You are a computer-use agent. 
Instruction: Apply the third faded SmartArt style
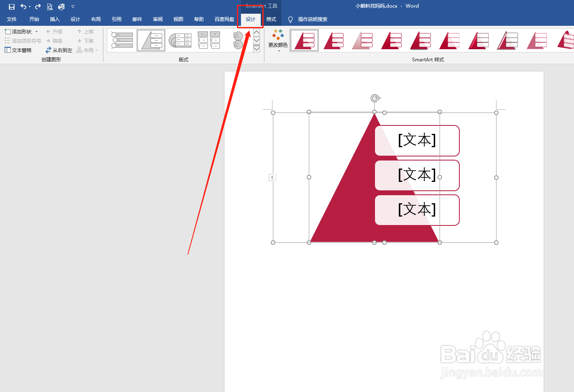(362, 40)
